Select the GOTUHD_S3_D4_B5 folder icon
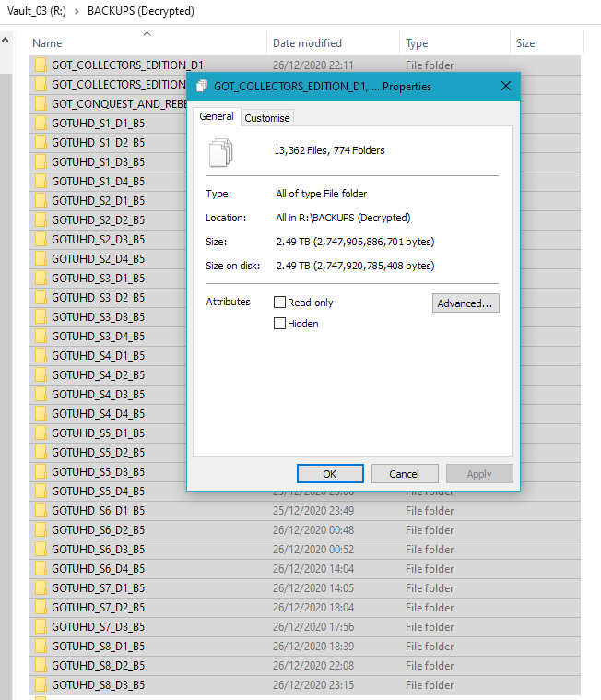Image resolution: width=601 pixels, height=700 pixels. coord(41,336)
